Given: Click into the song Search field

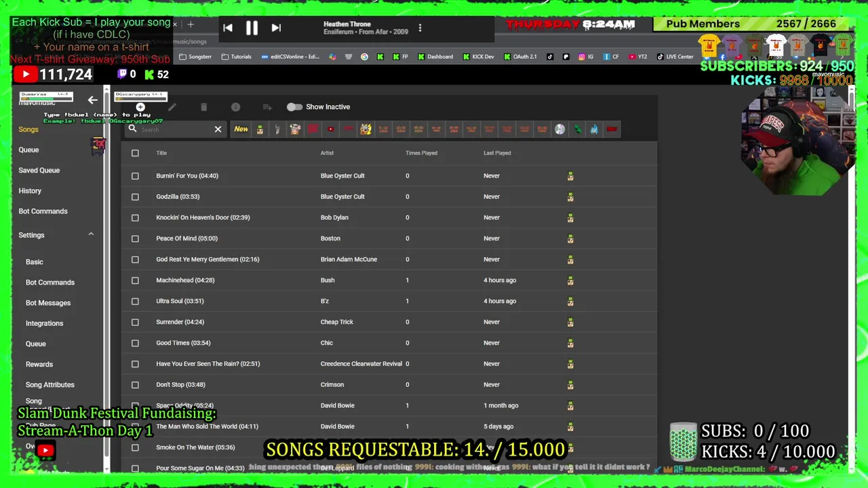Looking at the screenshot, I should [175, 129].
